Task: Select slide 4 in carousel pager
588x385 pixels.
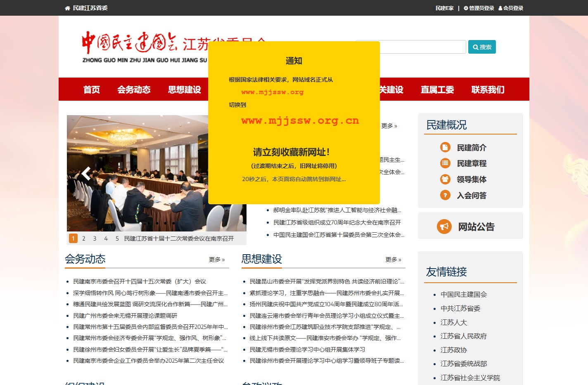Action: tap(106, 239)
